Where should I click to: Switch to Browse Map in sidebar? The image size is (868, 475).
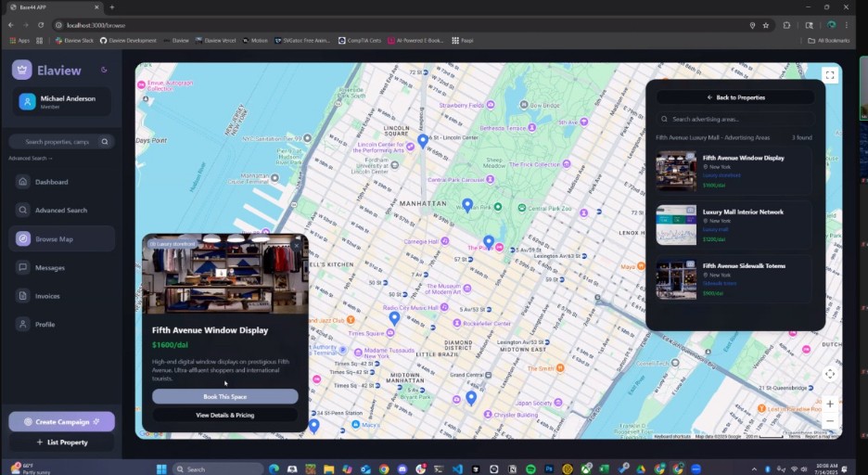click(54, 239)
